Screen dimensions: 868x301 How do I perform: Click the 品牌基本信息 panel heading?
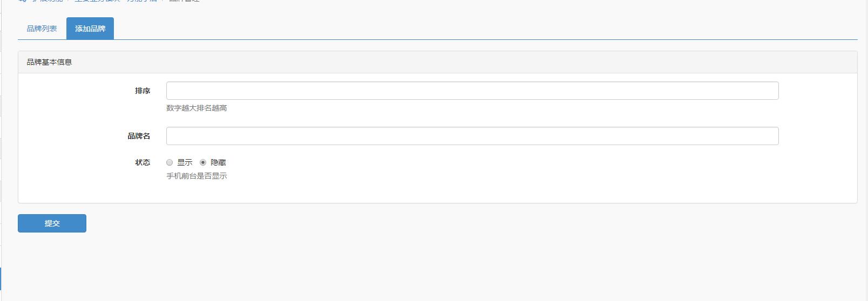(49, 62)
